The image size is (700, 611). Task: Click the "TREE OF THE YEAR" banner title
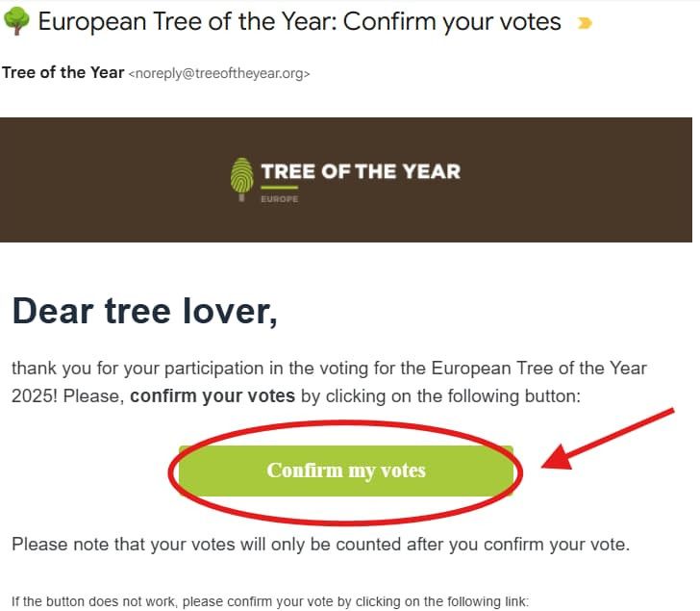click(x=361, y=172)
